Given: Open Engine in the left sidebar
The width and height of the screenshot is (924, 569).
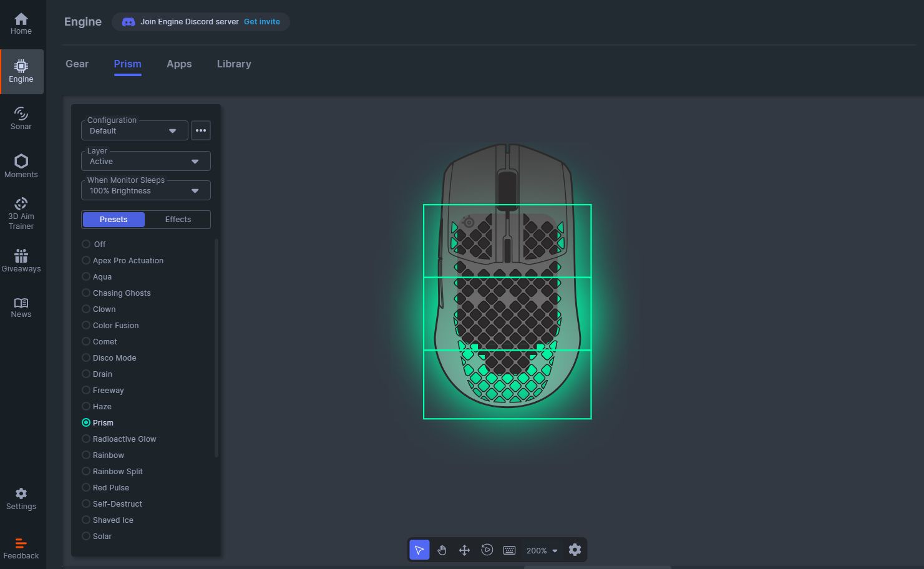Looking at the screenshot, I should click(22, 72).
